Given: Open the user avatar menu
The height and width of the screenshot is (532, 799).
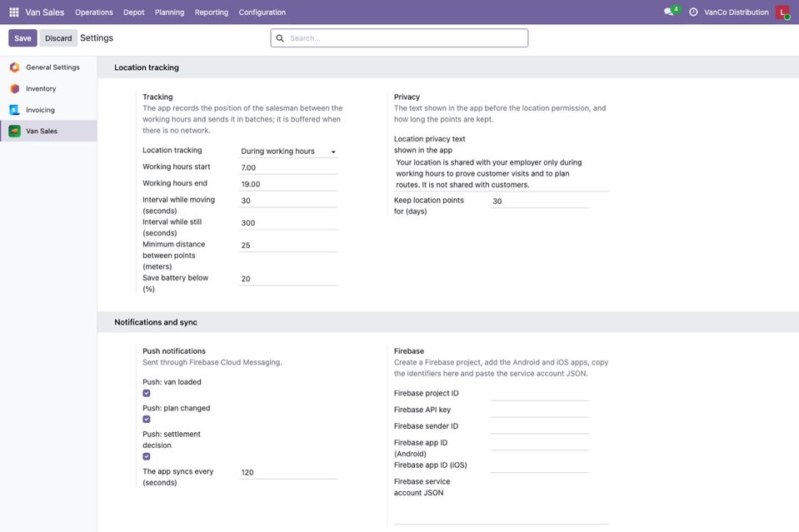Looking at the screenshot, I should coord(782,12).
